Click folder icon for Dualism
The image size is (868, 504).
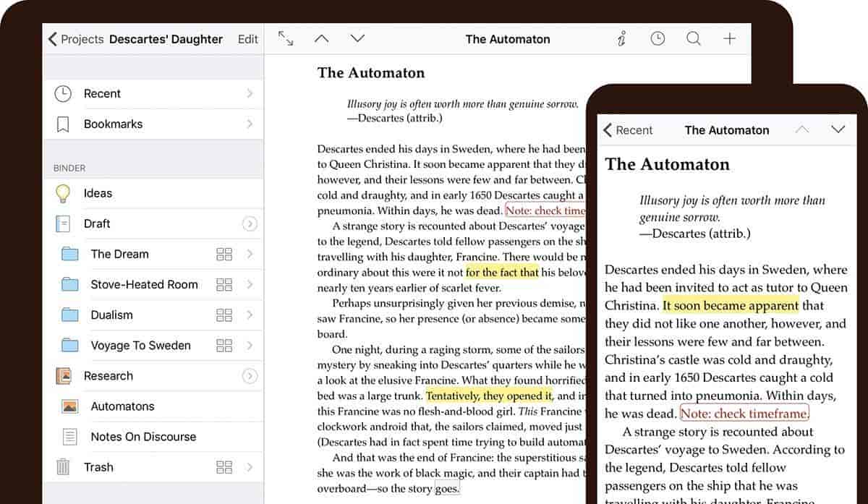70,315
